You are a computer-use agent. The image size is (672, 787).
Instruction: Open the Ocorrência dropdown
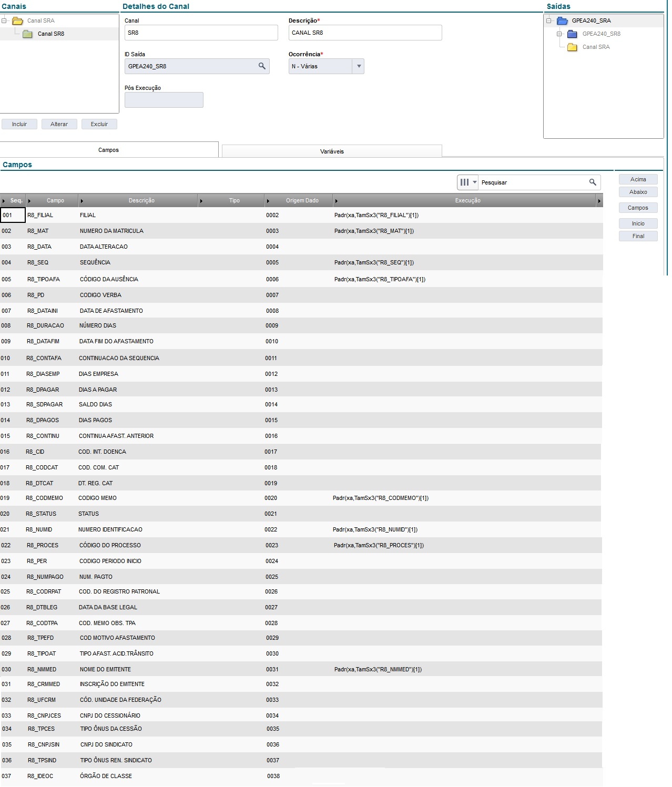[359, 66]
